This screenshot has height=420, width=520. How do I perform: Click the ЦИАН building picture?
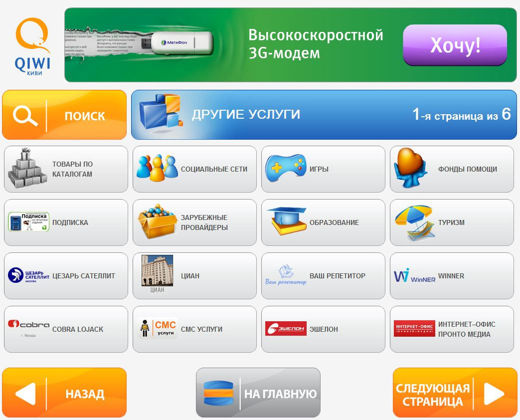pyautogui.click(x=157, y=270)
